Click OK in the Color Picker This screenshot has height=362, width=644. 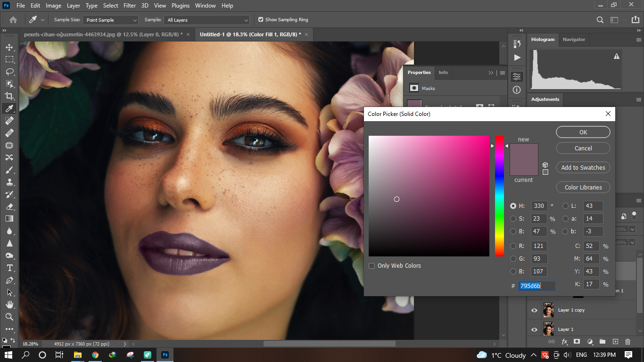583,132
